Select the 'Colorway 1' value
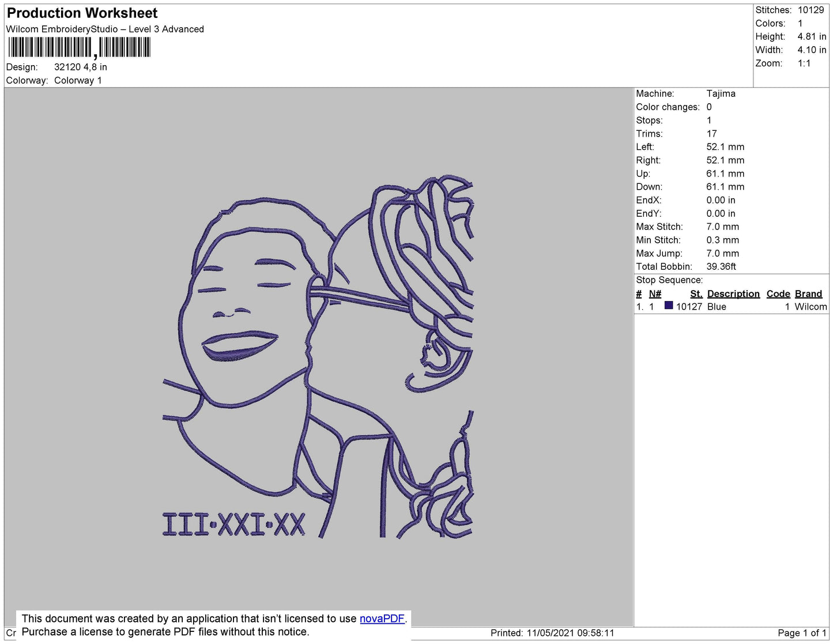The height and width of the screenshot is (644, 833). (78, 80)
